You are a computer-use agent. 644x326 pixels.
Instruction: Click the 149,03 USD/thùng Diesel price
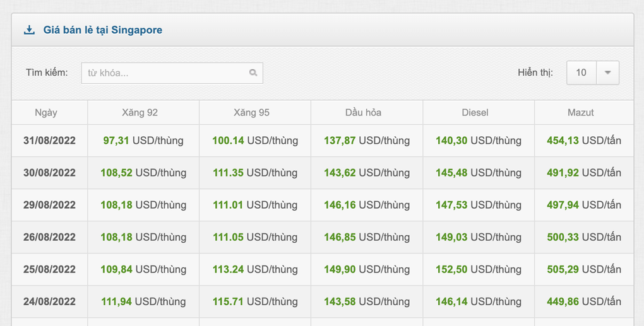point(479,237)
